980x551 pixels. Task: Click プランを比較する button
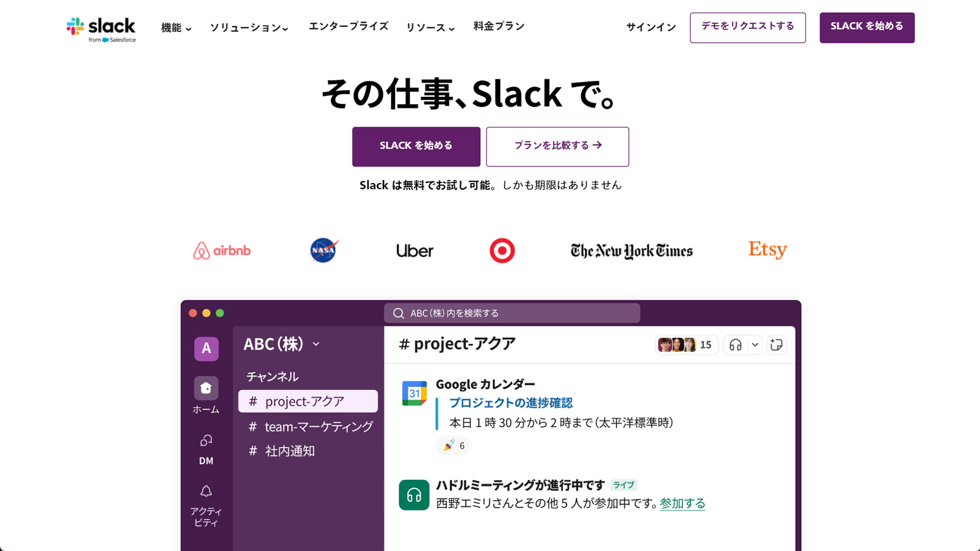coord(557,146)
